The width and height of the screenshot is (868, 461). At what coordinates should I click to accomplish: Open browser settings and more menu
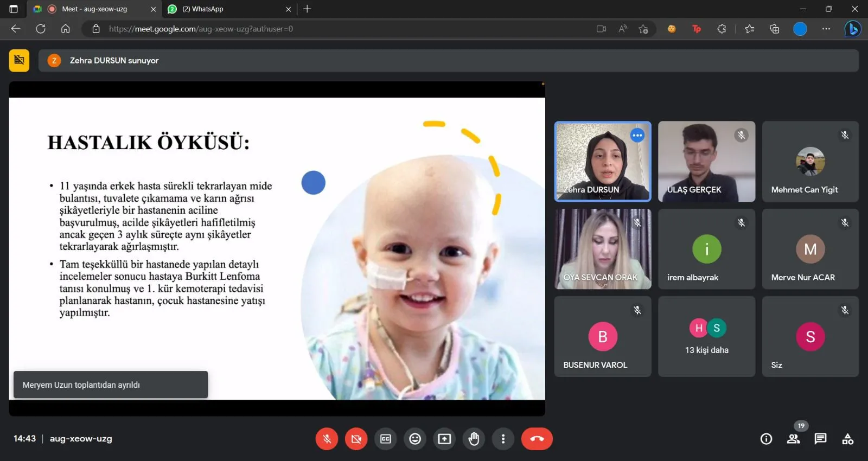(x=826, y=29)
